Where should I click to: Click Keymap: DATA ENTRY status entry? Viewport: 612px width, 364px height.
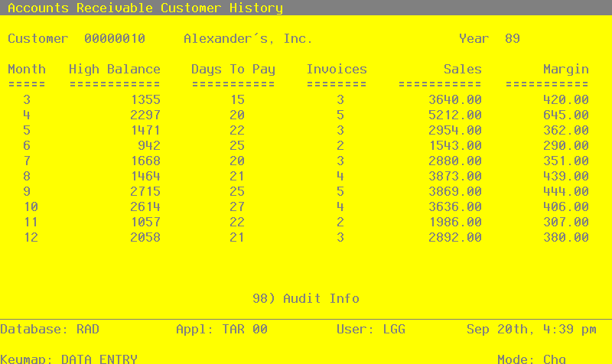click(x=69, y=359)
